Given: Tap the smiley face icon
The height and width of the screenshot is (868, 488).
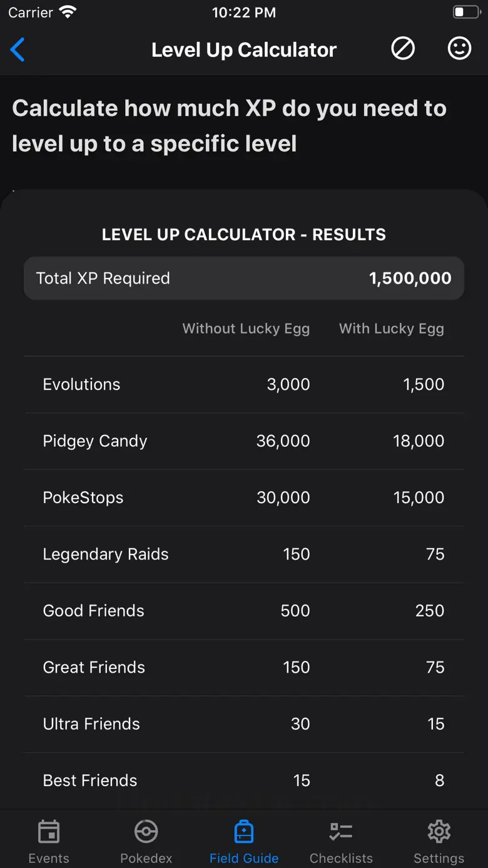Looking at the screenshot, I should point(459,48).
